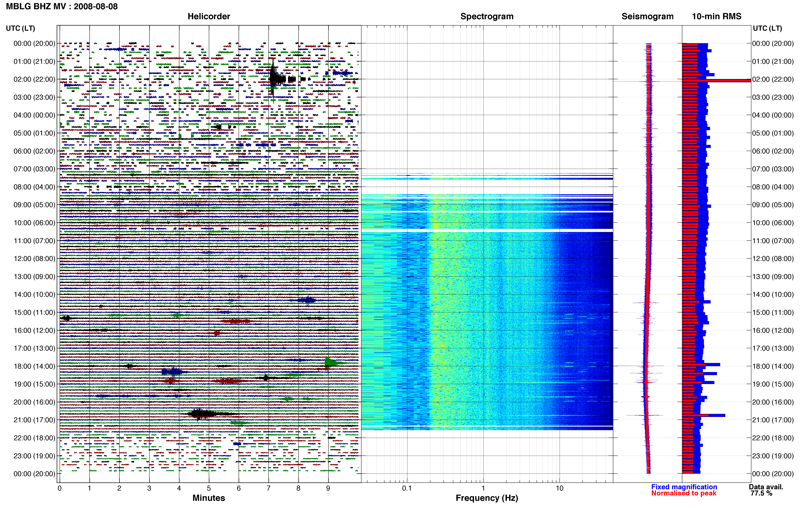The width and height of the screenshot is (812, 508).
Task: Click right axis label '20:00 (16:00)'
Action: pyautogui.click(x=773, y=402)
